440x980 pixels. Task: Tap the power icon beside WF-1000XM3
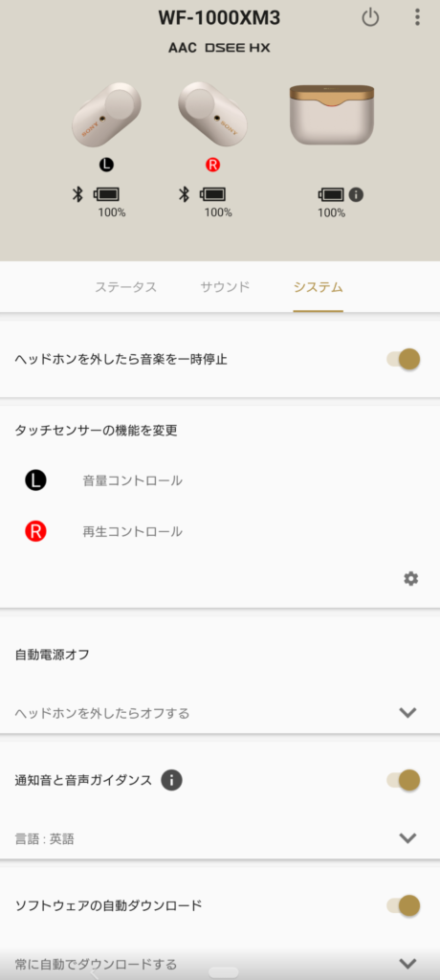370,18
